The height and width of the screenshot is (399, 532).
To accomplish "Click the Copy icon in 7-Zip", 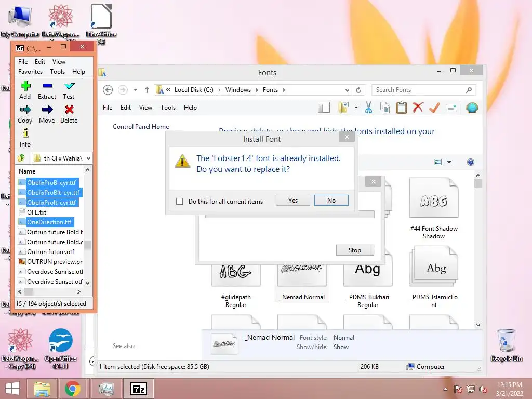I will point(25,110).
